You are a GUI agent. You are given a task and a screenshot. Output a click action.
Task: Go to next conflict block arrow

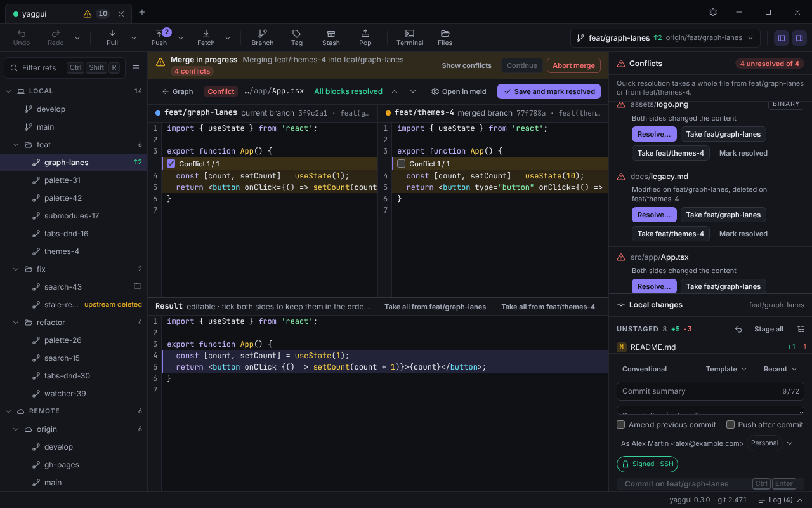coord(413,91)
